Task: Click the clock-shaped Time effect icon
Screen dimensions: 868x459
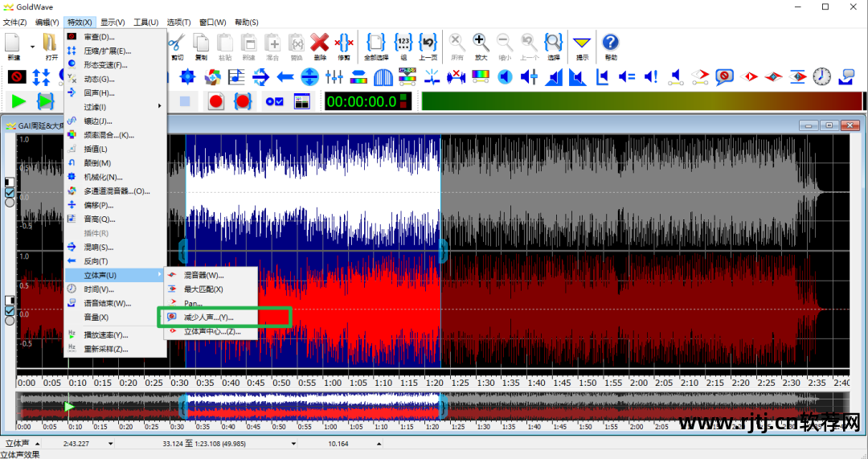Action: pos(821,77)
